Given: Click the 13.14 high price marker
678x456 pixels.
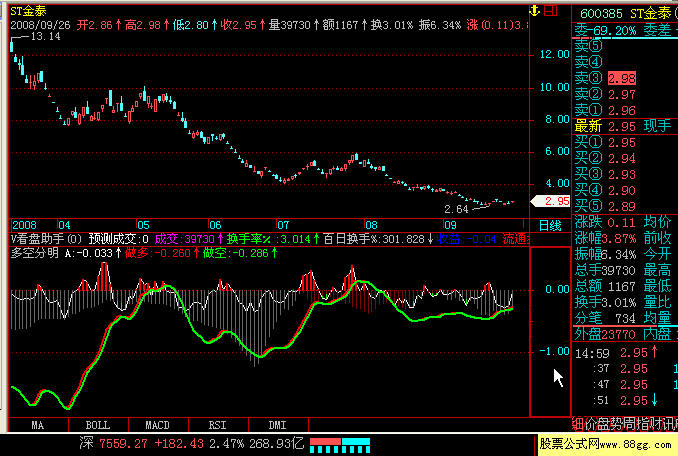Looking at the screenshot, I should 45,37.
